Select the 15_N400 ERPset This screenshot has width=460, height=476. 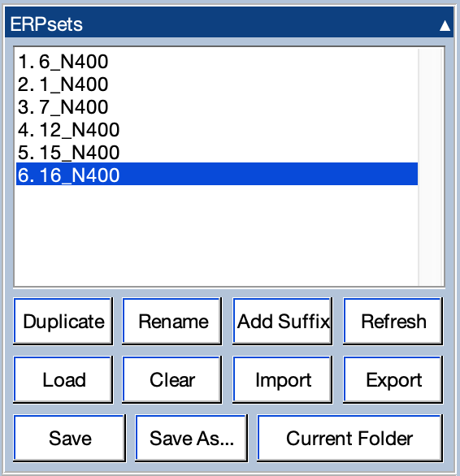point(217,153)
